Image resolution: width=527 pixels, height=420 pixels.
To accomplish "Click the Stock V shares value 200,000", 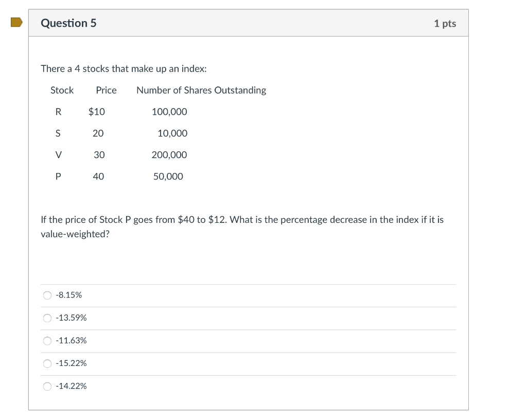I will pyautogui.click(x=169, y=154).
